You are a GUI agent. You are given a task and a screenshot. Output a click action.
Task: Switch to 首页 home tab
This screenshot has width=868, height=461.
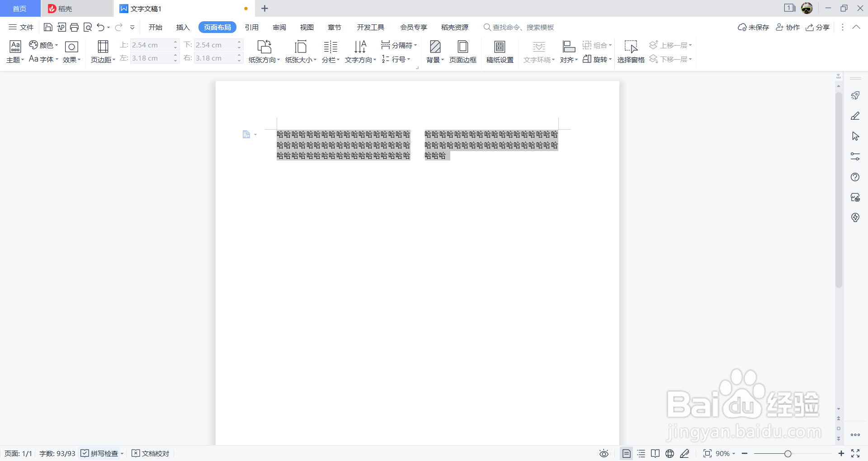[x=19, y=9]
